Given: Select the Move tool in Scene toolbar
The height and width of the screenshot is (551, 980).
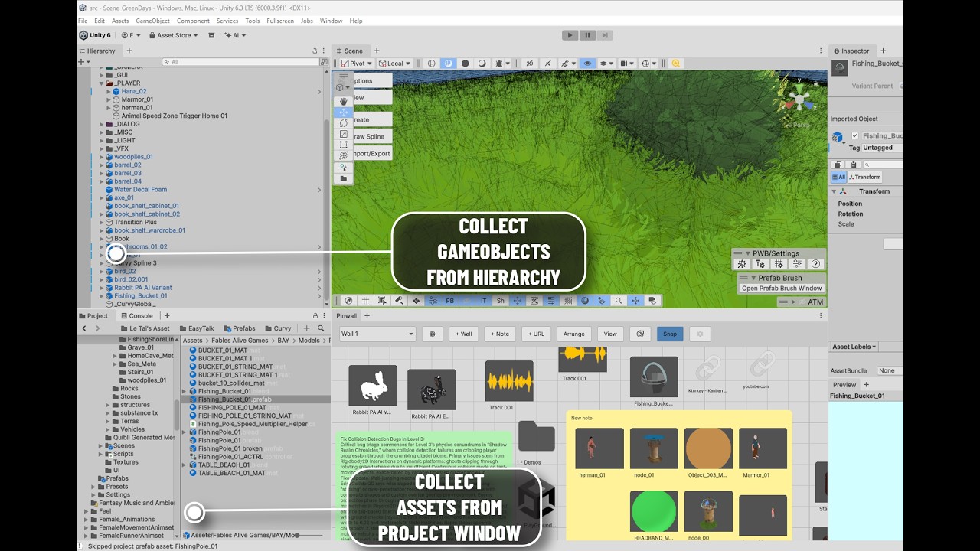Looking at the screenshot, I should 344,112.
